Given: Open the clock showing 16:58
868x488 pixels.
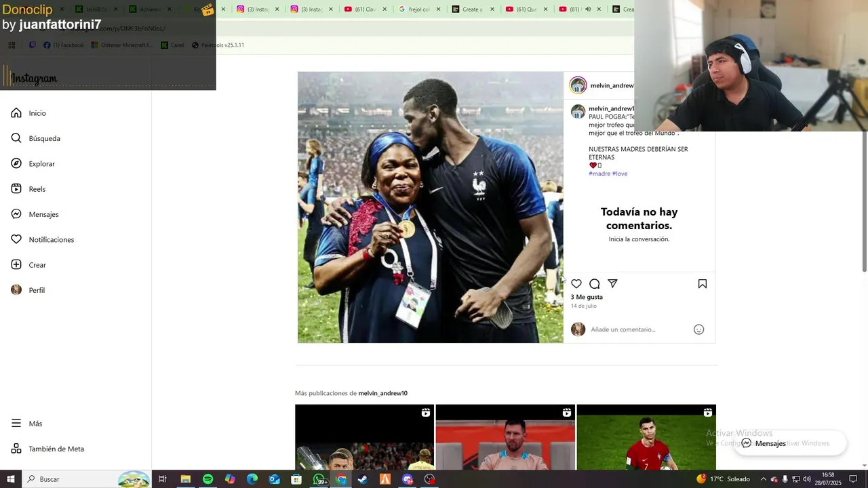Looking at the screenshot, I should tap(829, 479).
